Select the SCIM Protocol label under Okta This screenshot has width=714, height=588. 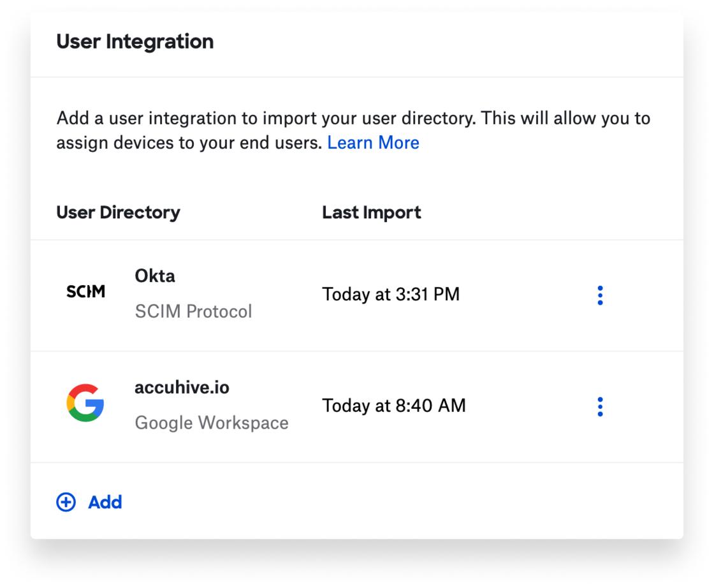pyautogui.click(x=194, y=311)
